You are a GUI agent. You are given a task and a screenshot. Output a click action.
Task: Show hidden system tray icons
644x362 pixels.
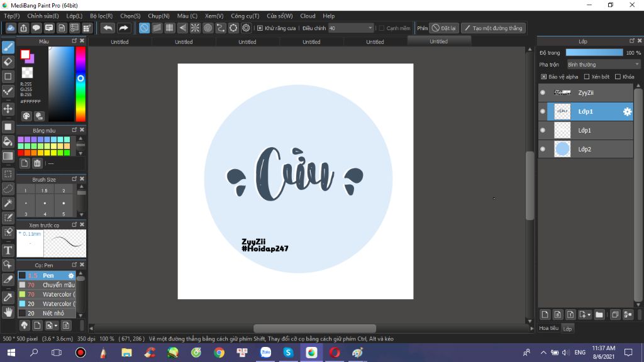point(543,353)
